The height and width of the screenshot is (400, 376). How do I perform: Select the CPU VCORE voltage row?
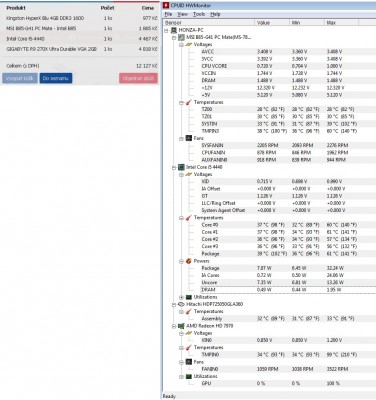(x=269, y=66)
